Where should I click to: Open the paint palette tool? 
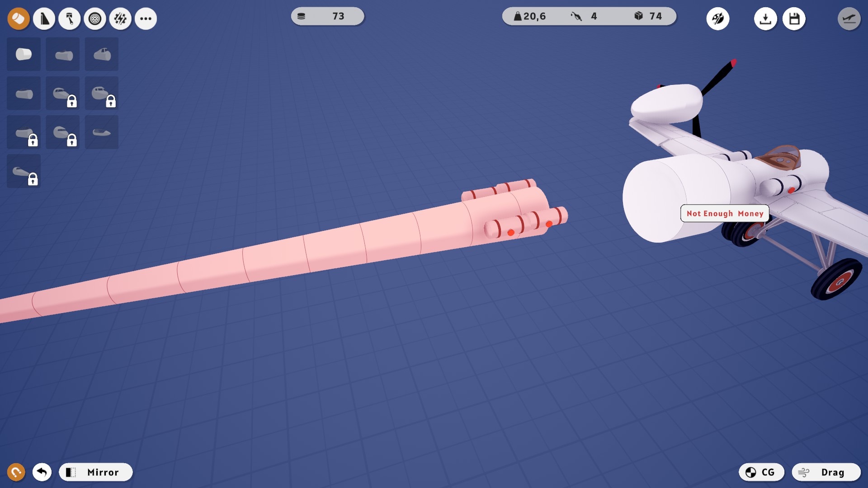pyautogui.click(x=718, y=19)
